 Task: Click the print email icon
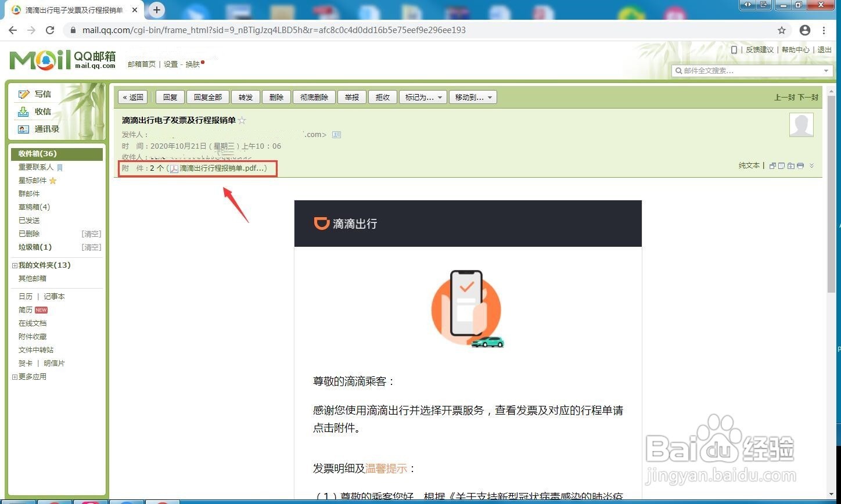pos(800,166)
